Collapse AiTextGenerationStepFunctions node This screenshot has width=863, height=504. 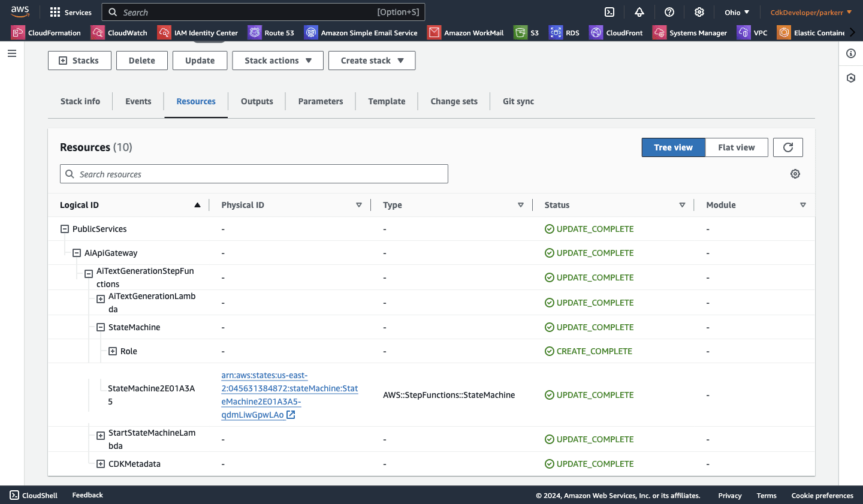89,274
